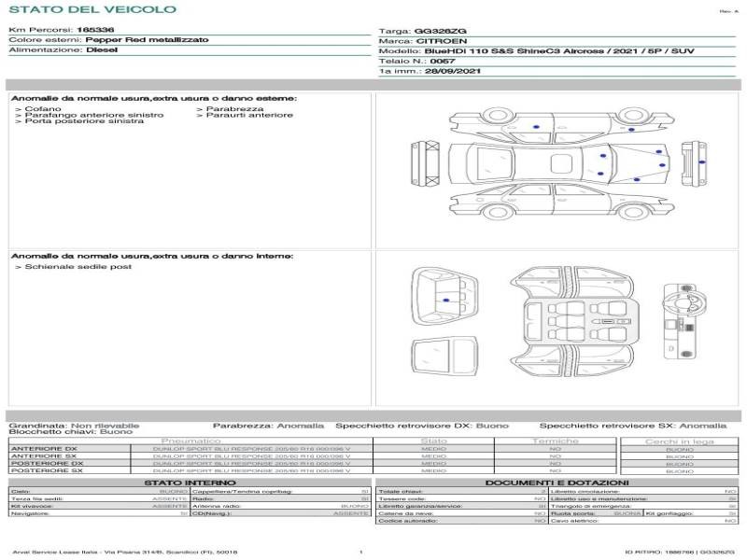Image resolution: width=747 pixels, height=560 pixels.
Task: Click the exterior colour "Pepper Red metallizzato"
Action: pyautogui.click(x=147, y=40)
